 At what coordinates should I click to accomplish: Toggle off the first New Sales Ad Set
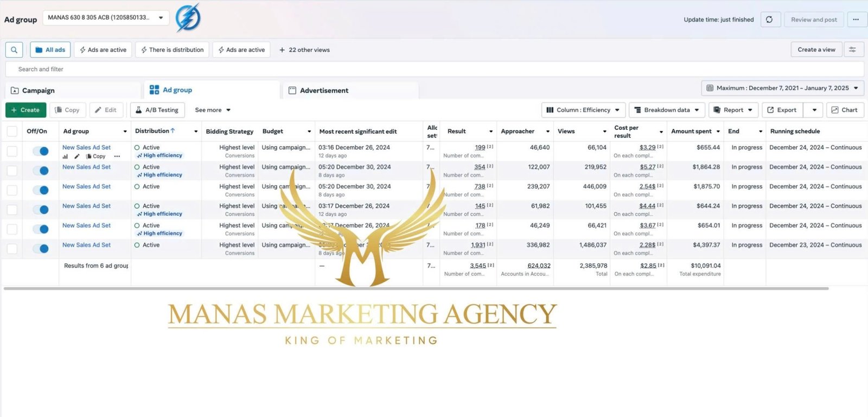(x=41, y=151)
